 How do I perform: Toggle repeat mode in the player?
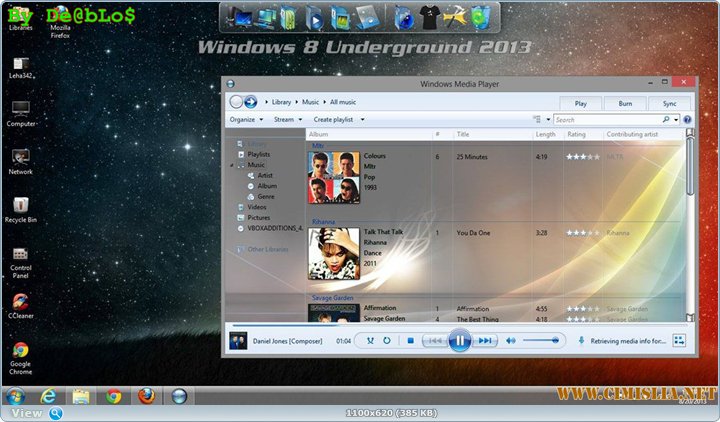pyautogui.click(x=386, y=341)
